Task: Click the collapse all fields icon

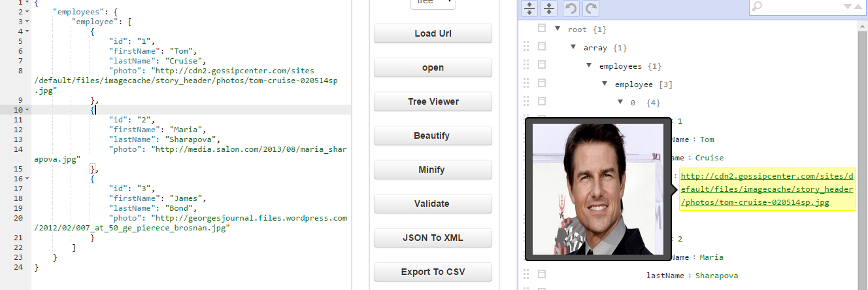Action: pyautogui.click(x=549, y=9)
